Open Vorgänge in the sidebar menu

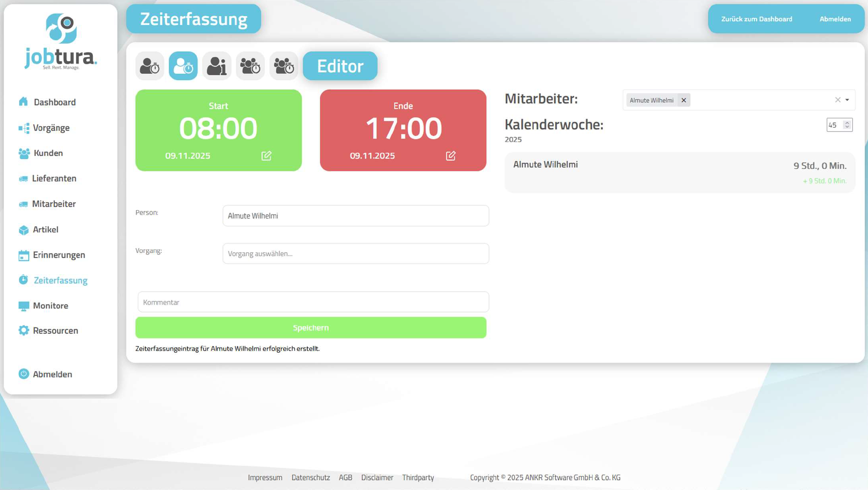[x=51, y=128]
